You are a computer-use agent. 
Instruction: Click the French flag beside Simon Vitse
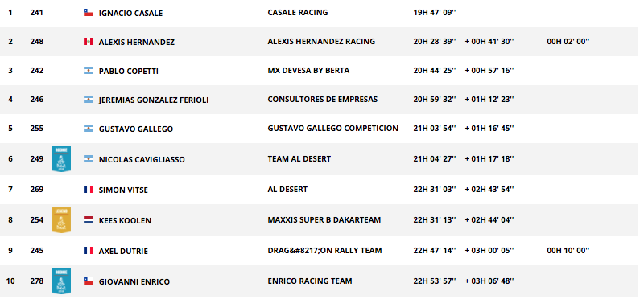coord(89,190)
